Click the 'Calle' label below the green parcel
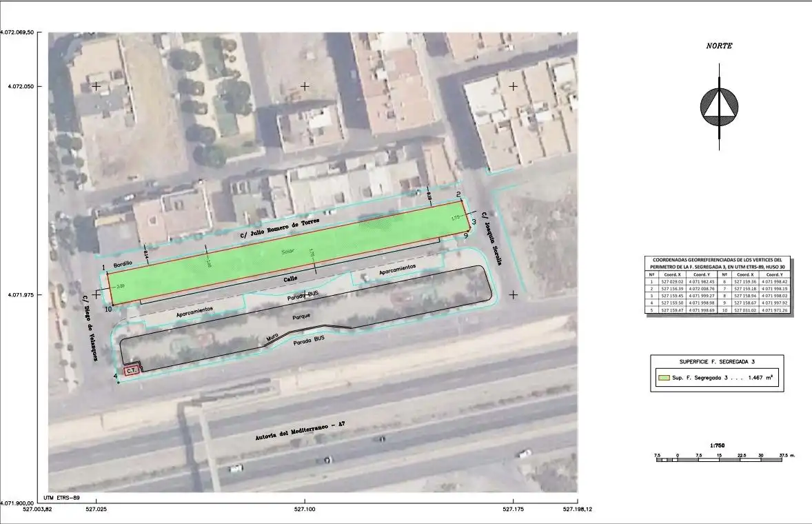 coord(290,279)
